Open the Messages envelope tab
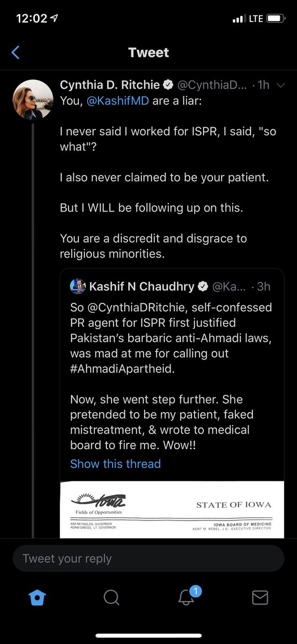297x644 pixels. click(260, 597)
